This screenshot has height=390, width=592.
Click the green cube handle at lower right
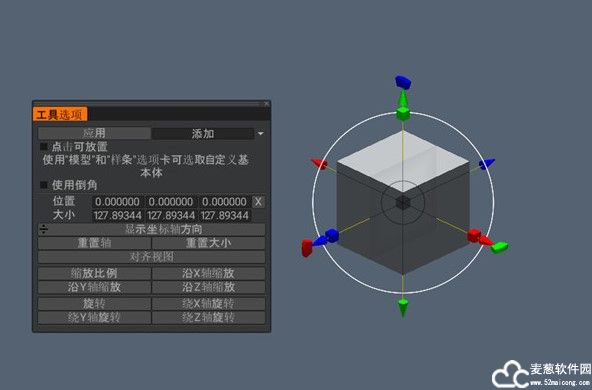(x=500, y=247)
